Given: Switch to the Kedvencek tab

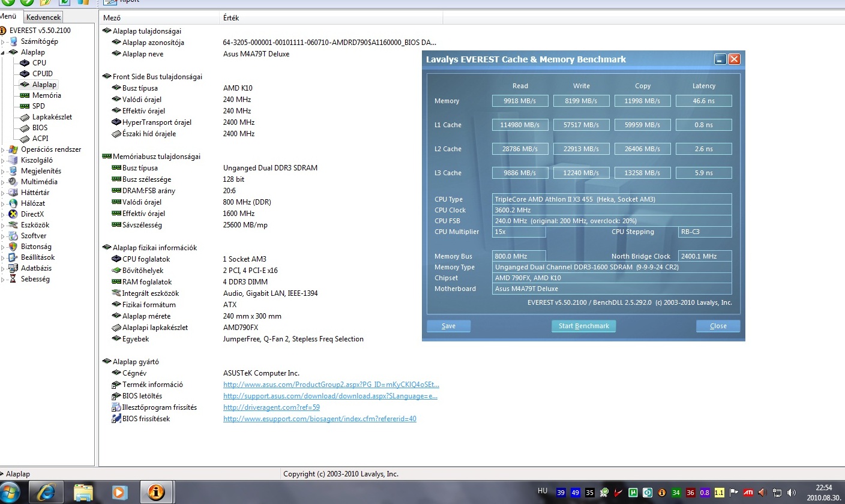Looking at the screenshot, I should pos(44,17).
